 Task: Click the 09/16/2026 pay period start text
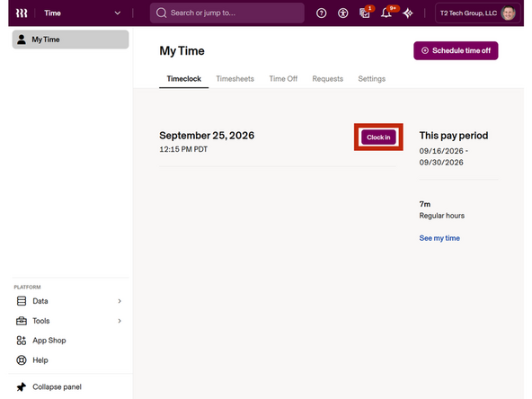pyautogui.click(x=441, y=151)
